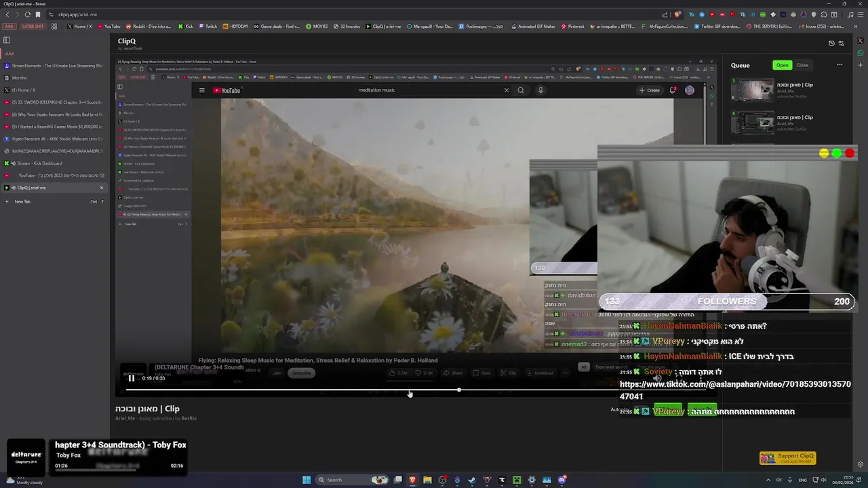This screenshot has width=868, height=488.
Task: Open the AAA bookmarks folder
Action: 9,26
